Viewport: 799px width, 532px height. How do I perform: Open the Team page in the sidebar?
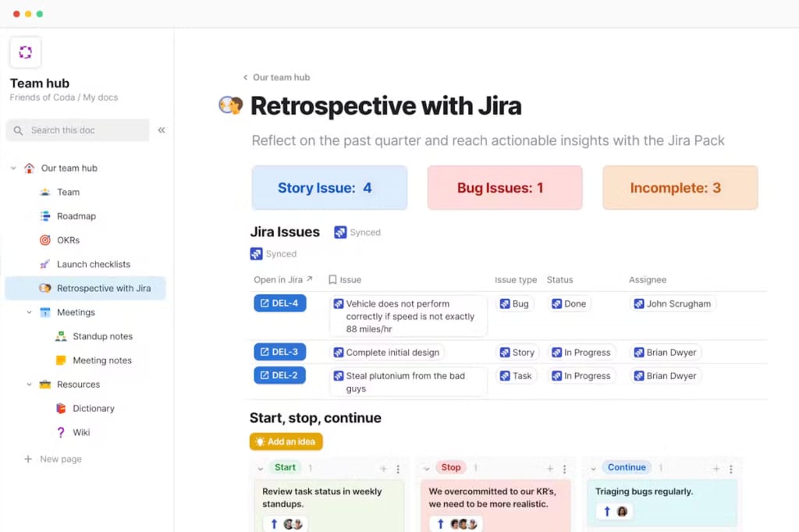(69, 192)
